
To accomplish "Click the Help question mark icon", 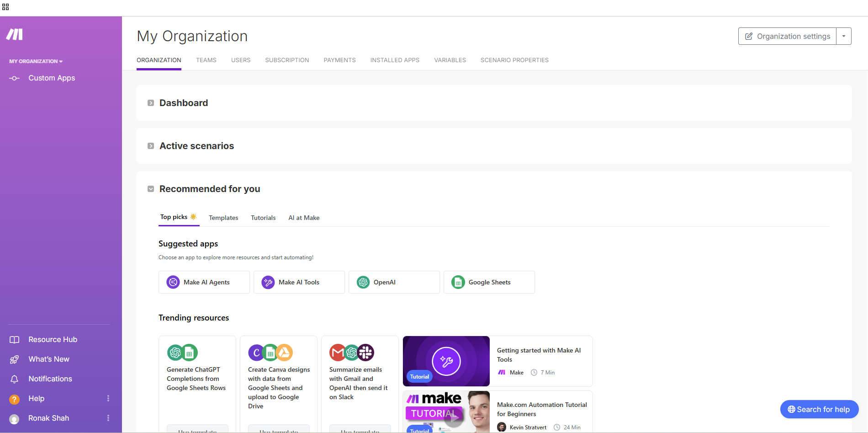I will click(x=15, y=399).
